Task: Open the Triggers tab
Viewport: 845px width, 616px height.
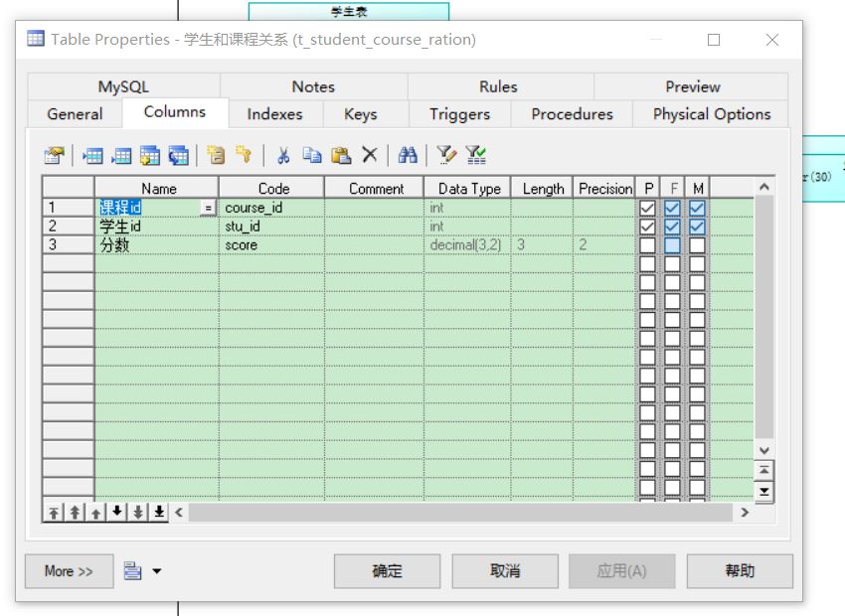Action: pyautogui.click(x=459, y=114)
